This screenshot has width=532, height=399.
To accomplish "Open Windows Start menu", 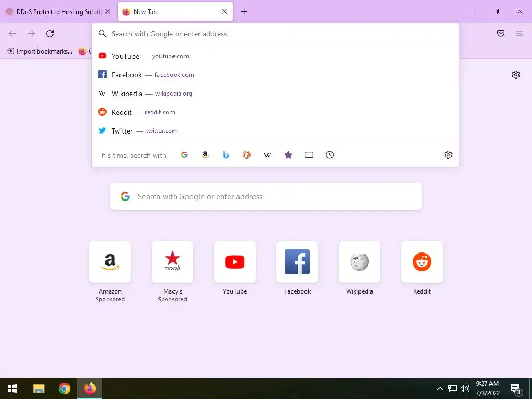I will (12, 389).
